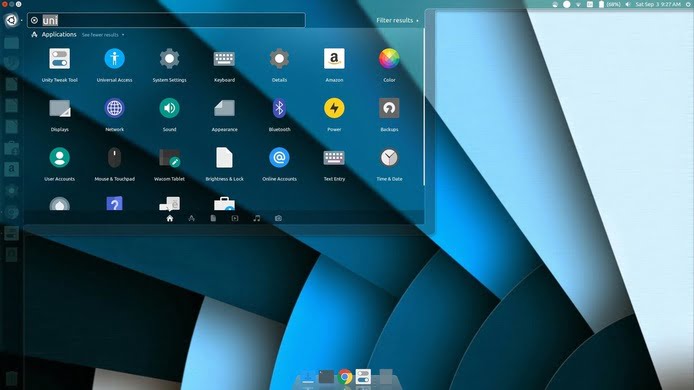694x390 pixels.
Task: Open the blue question mark help icon
Action: [x=114, y=204]
